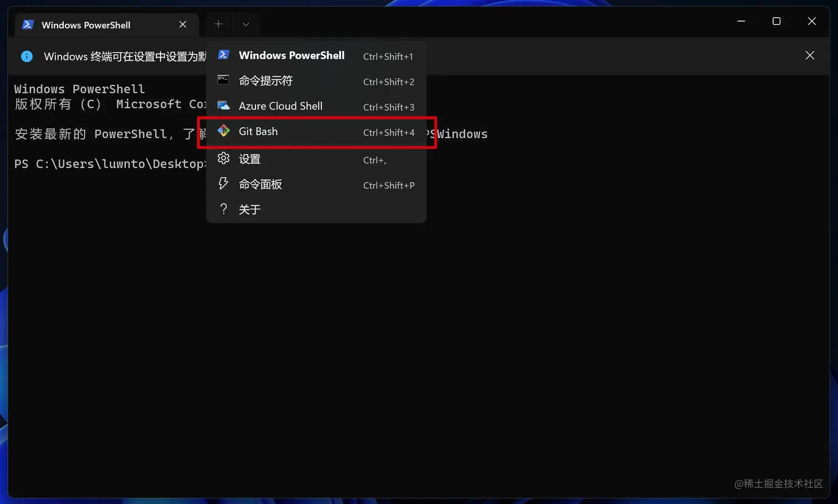The width and height of the screenshot is (838, 504).
Task: Dismiss the Windows 终端 info banner
Action: [x=810, y=55]
